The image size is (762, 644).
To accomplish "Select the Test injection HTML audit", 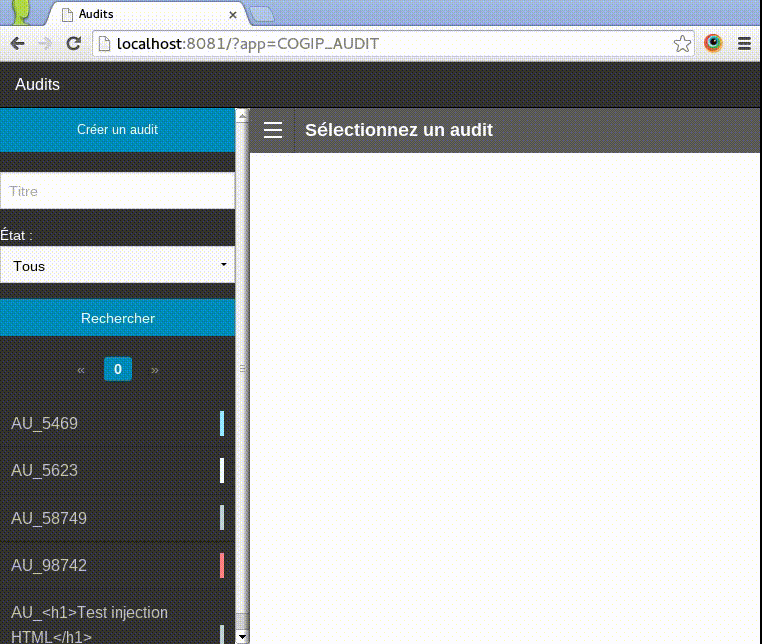I will (117, 617).
